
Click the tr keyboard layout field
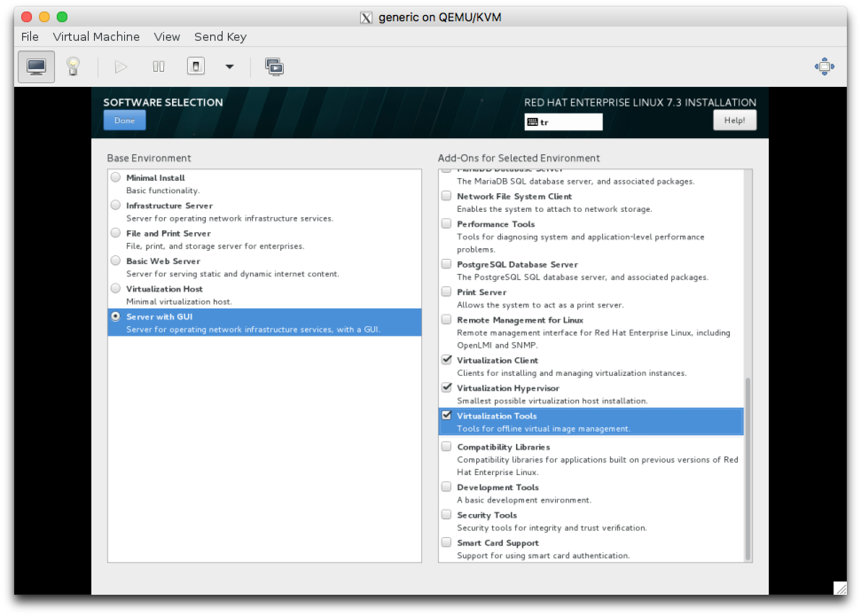click(x=564, y=122)
